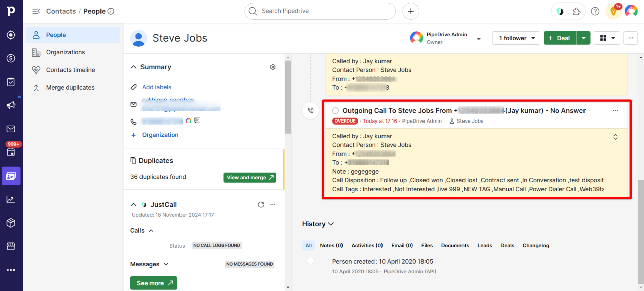Open More ellipsis in left sidebar
Screen dimensions: 644x291
click(11, 270)
